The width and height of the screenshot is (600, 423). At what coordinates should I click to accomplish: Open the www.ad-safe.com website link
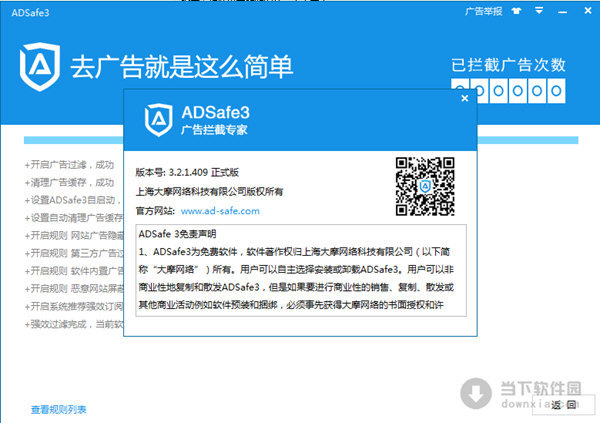[220, 211]
